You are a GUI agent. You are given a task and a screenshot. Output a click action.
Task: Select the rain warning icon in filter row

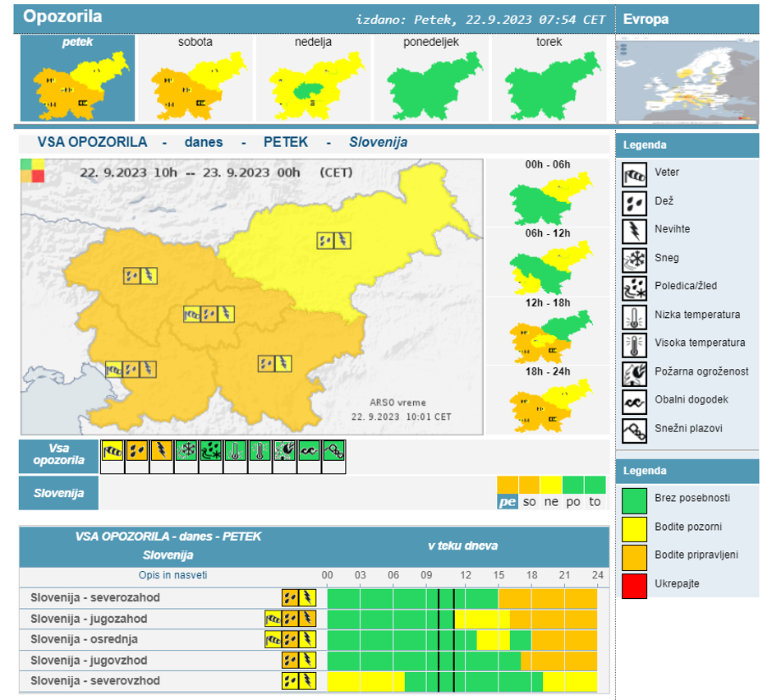click(x=137, y=451)
